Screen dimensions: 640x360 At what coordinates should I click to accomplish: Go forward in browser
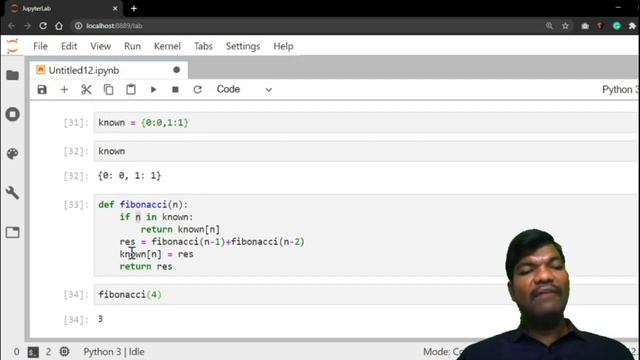27,26
